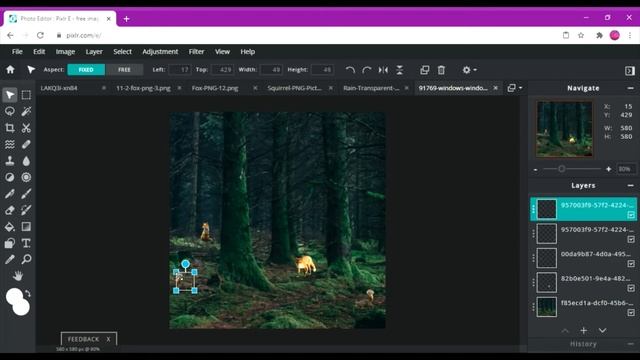Viewport: 640px width, 360px height.
Task: Click the foreground color swatch
Action: [14, 296]
